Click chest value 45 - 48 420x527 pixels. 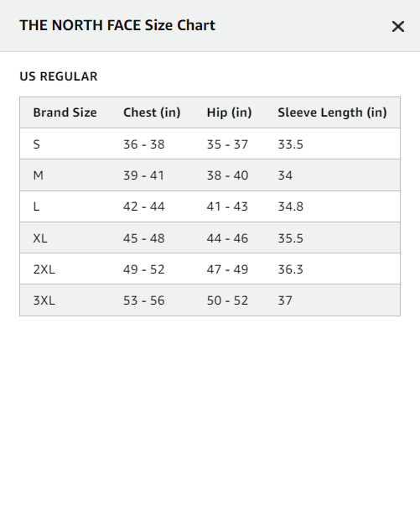143,238
